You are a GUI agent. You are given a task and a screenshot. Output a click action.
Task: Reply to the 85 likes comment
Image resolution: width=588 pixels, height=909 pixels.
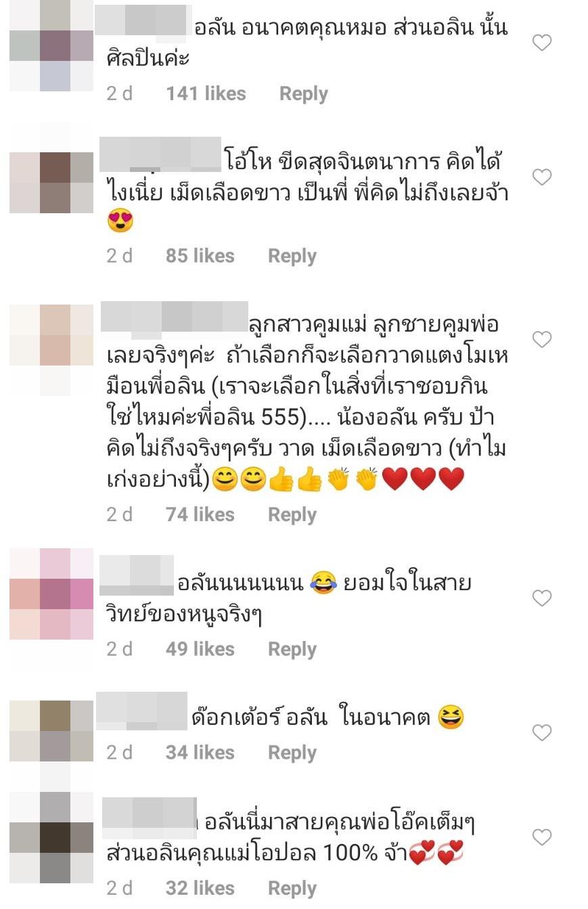pyautogui.click(x=292, y=256)
